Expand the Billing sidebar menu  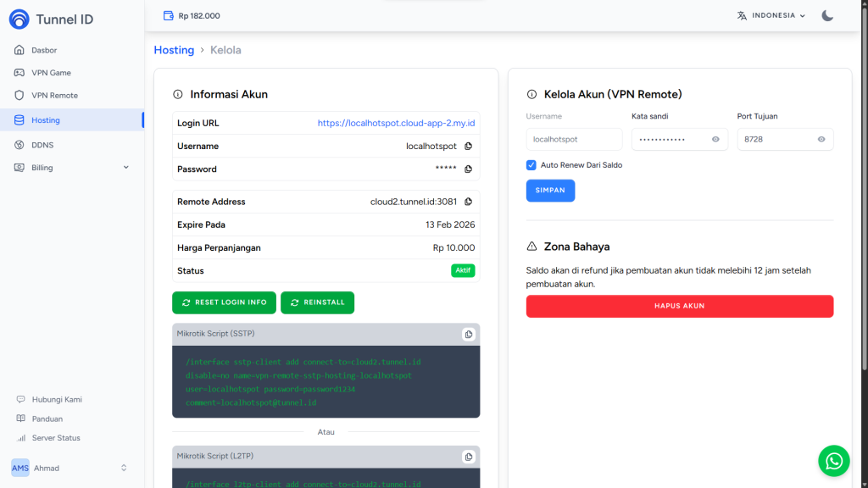[x=71, y=168]
